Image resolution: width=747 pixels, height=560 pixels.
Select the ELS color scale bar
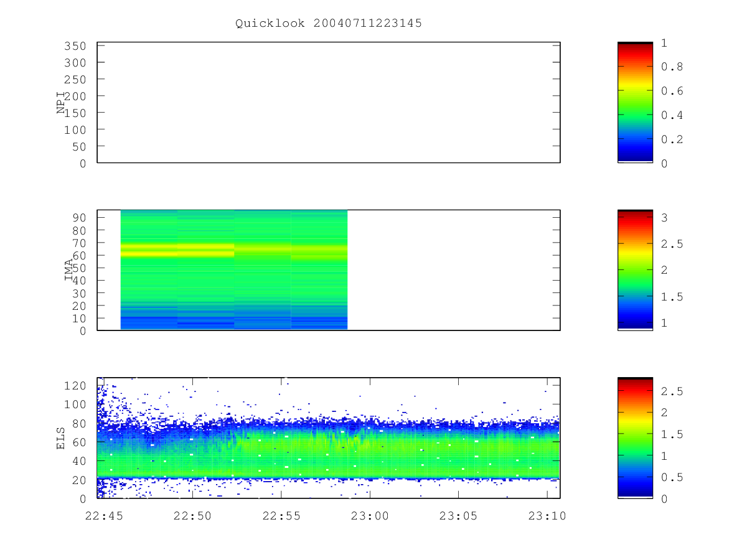[635, 437]
